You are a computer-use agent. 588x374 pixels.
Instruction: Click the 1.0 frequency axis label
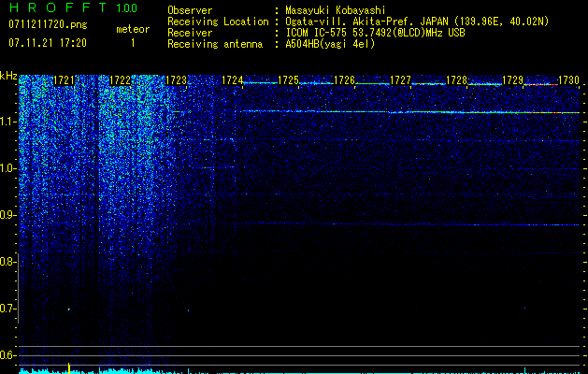click(7, 168)
